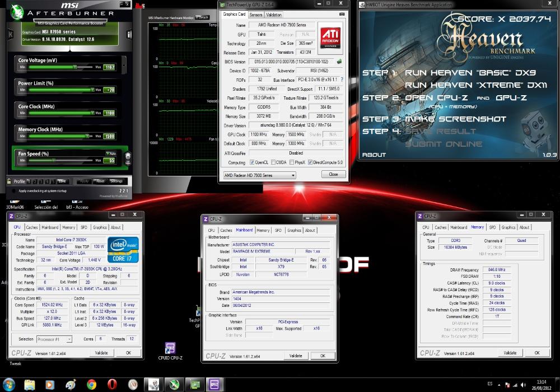Open Windows Media Player taskbar icon
The image size is (560, 392).
[50, 385]
